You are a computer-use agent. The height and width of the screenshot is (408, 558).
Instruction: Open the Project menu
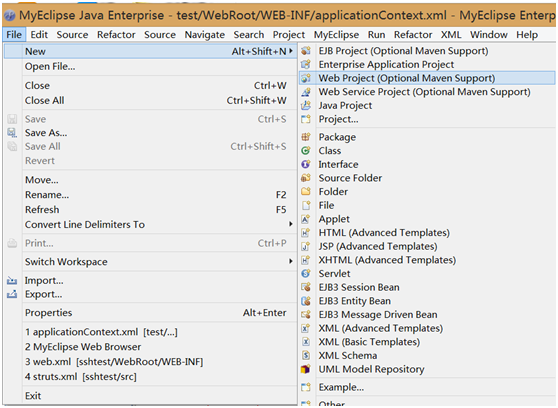click(x=289, y=35)
